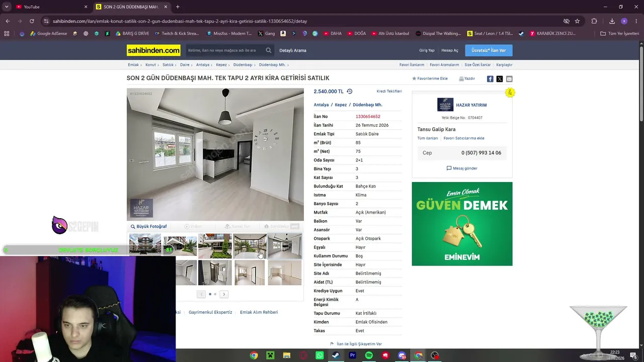
Task: Open Discord from the taskbar
Action: (x=401, y=355)
